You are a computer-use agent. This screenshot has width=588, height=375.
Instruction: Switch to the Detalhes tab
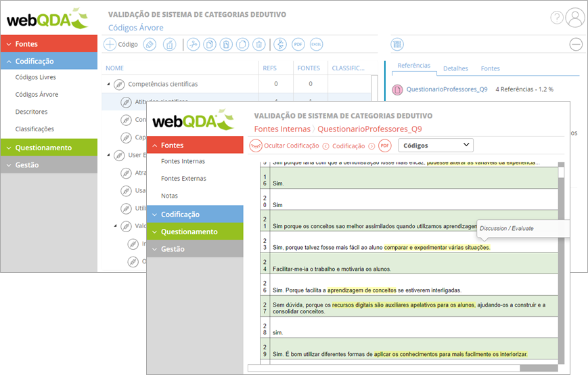(455, 68)
